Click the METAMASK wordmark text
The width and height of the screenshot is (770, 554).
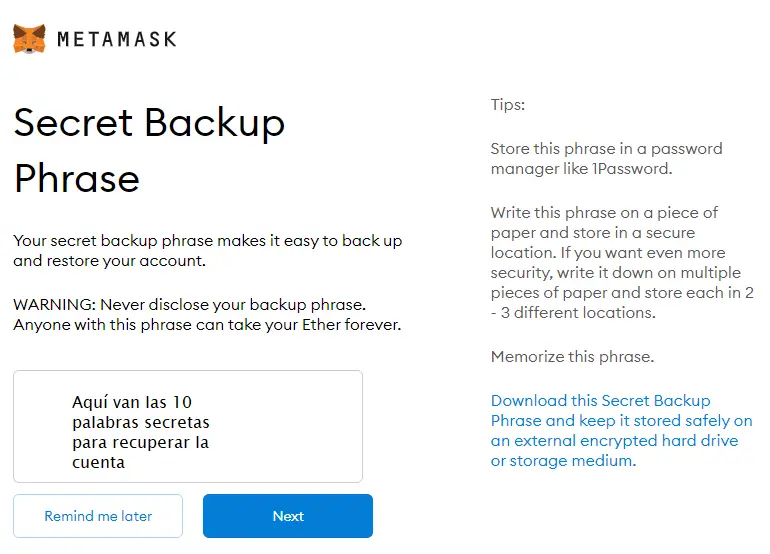point(116,40)
